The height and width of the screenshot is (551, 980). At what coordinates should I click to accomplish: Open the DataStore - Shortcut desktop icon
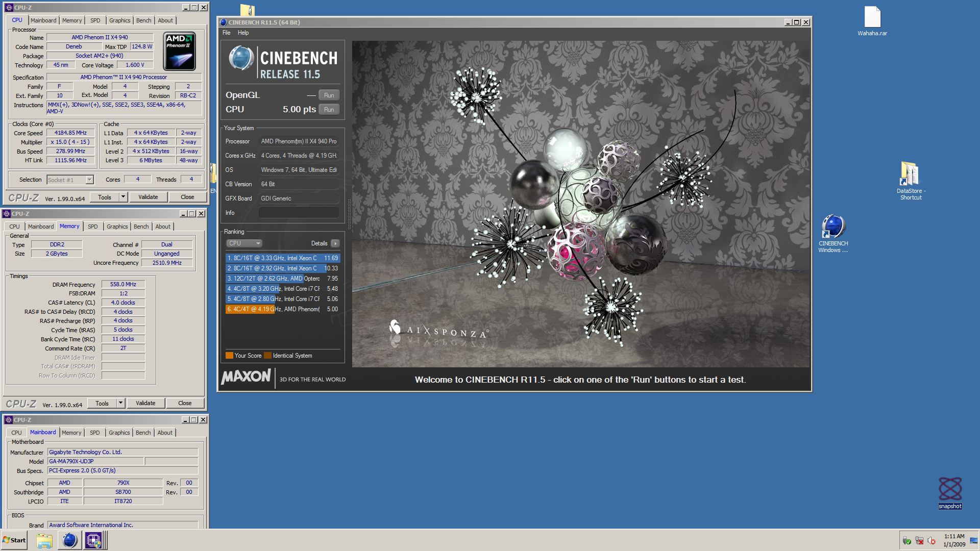pos(911,181)
